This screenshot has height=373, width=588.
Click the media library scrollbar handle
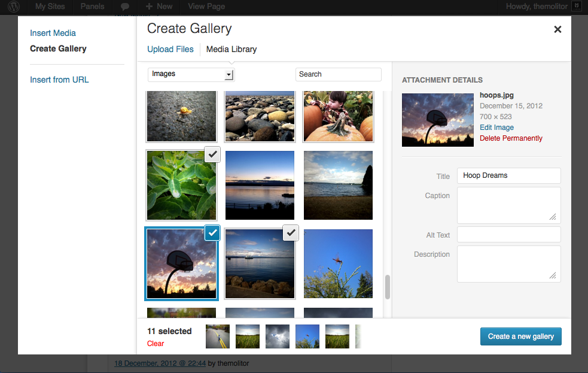pyautogui.click(x=387, y=287)
